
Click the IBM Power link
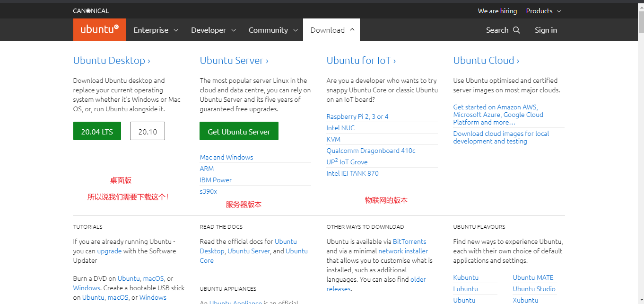[216, 180]
